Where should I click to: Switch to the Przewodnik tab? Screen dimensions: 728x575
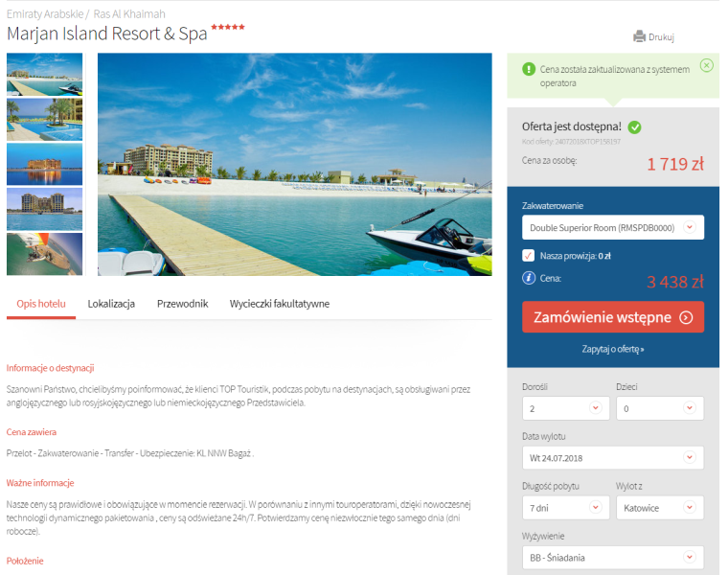(182, 304)
